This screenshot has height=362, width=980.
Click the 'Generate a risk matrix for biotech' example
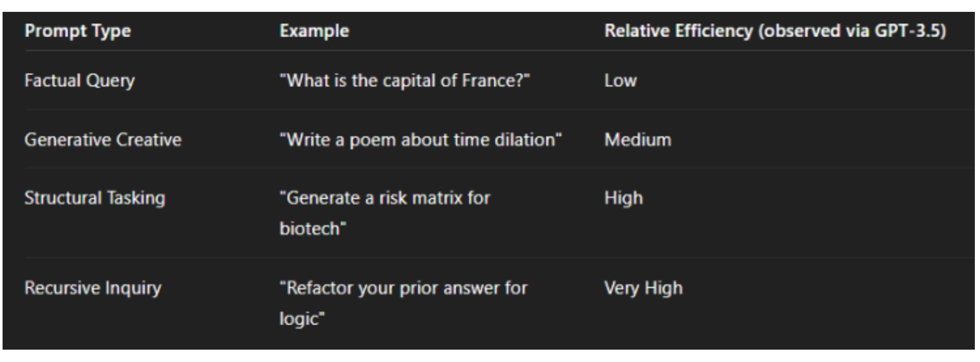coord(385,198)
